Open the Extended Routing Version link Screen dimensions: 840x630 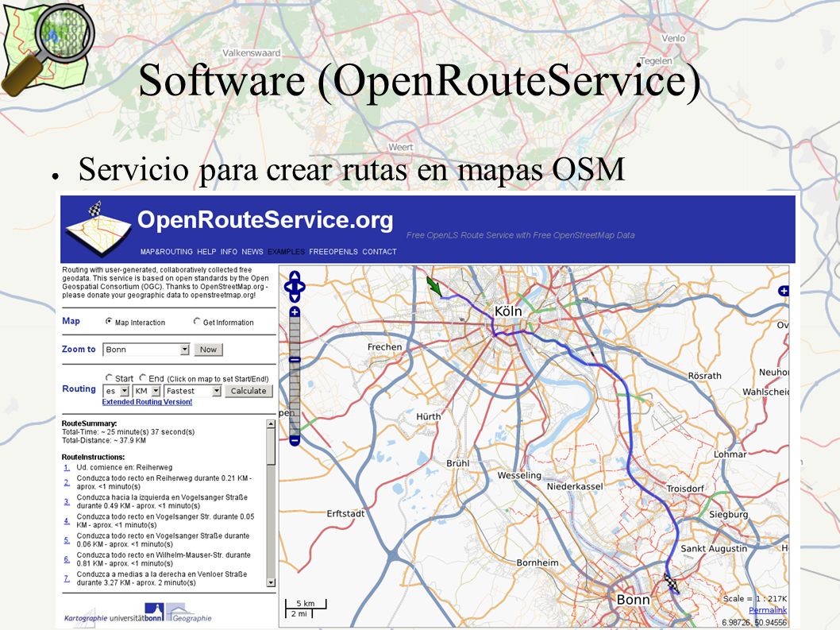tap(148, 402)
